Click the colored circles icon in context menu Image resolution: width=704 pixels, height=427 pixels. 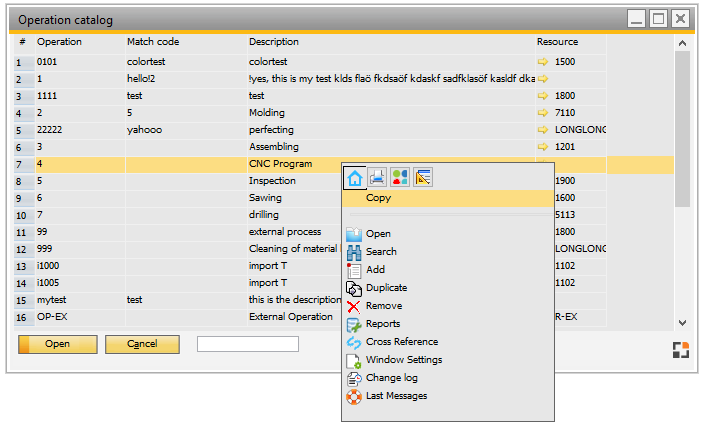coord(400,177)
